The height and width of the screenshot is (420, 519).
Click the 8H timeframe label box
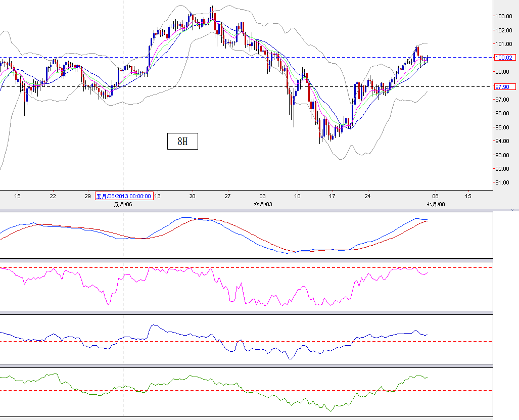coord(182,142)
